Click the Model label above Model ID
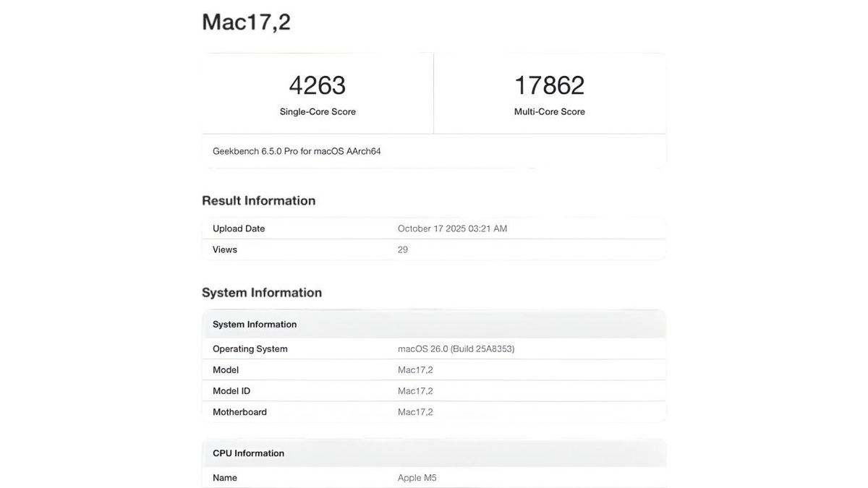The width and height of the screenshot is (868, 488). [226, 369]
